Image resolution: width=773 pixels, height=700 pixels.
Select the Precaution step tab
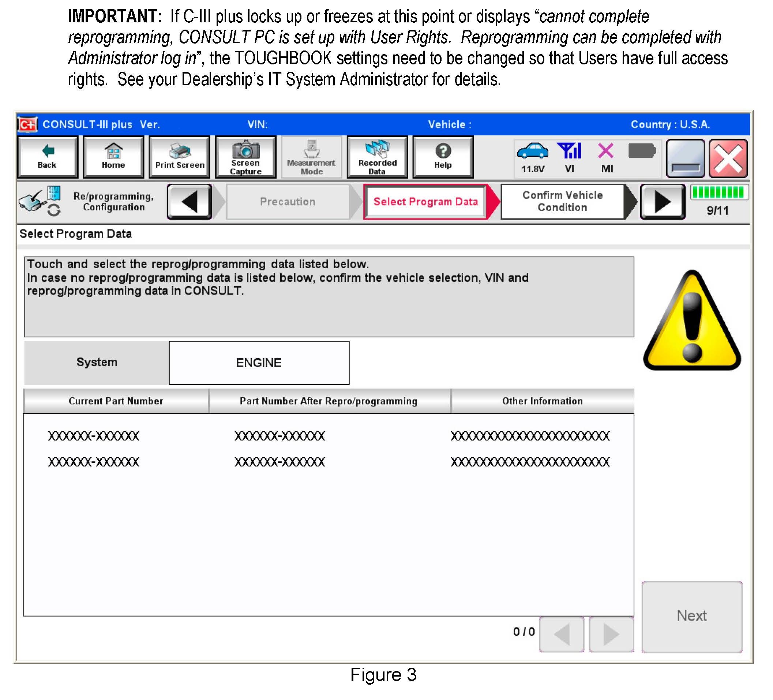point(288,202)
